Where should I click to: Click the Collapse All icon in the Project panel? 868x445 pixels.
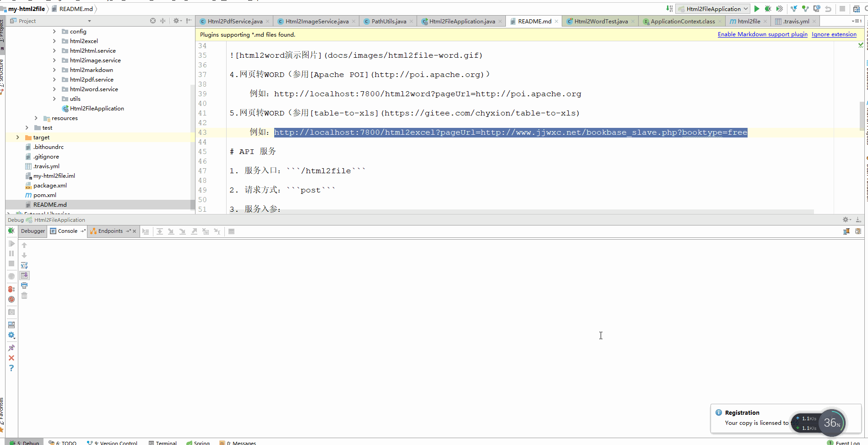tap(163, 21)
